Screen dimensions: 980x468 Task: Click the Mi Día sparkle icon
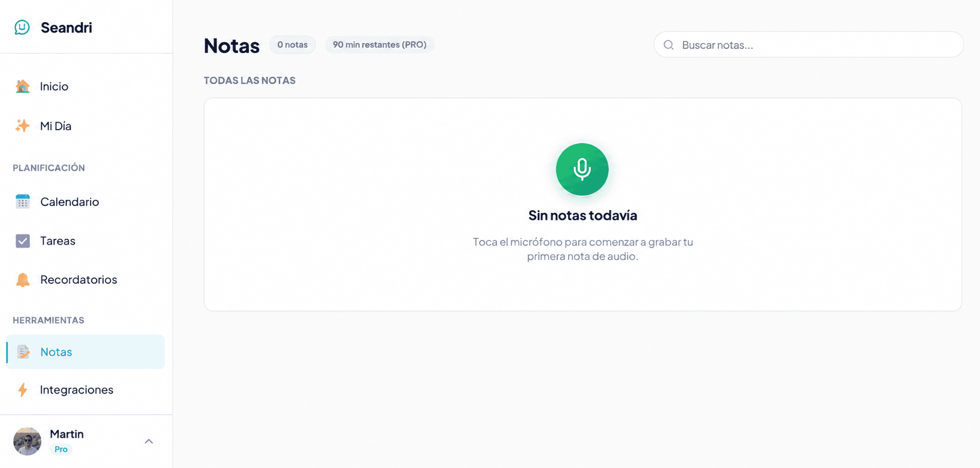(x=23, y=125)
